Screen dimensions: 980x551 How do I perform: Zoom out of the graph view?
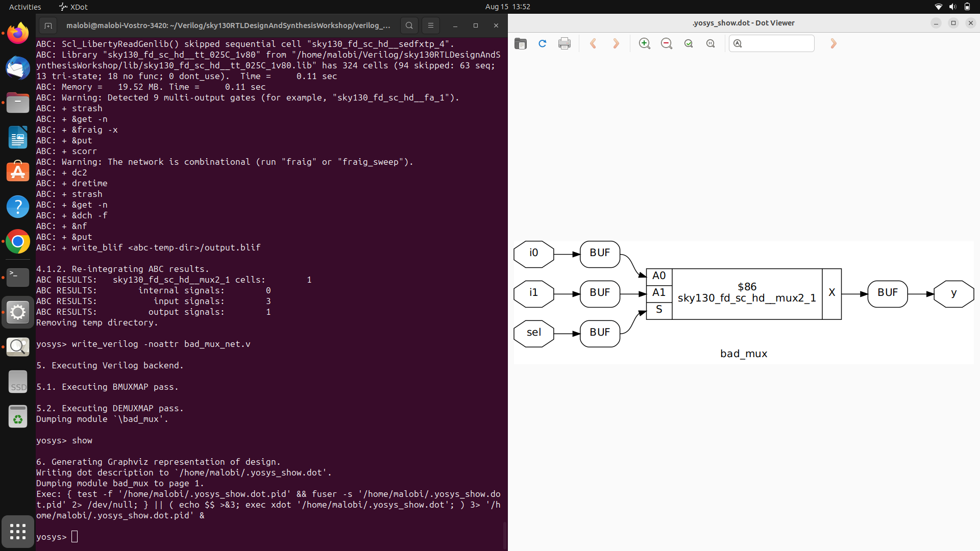click(666, 43)
